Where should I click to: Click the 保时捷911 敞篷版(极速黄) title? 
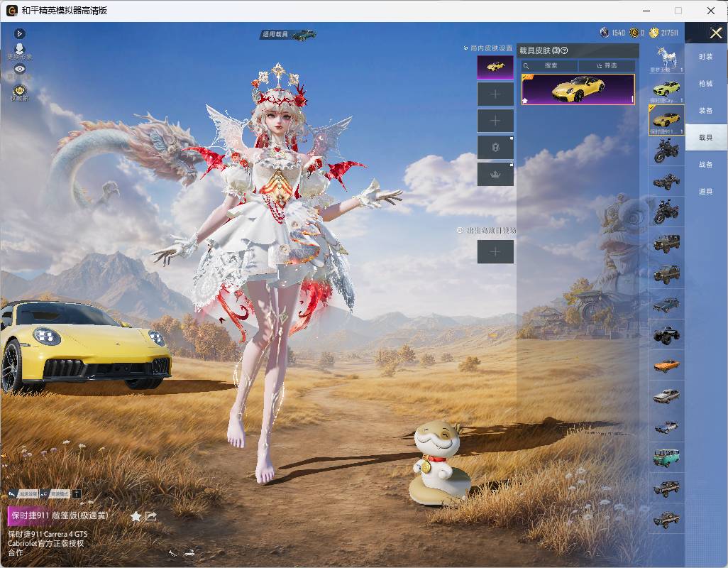60,515
